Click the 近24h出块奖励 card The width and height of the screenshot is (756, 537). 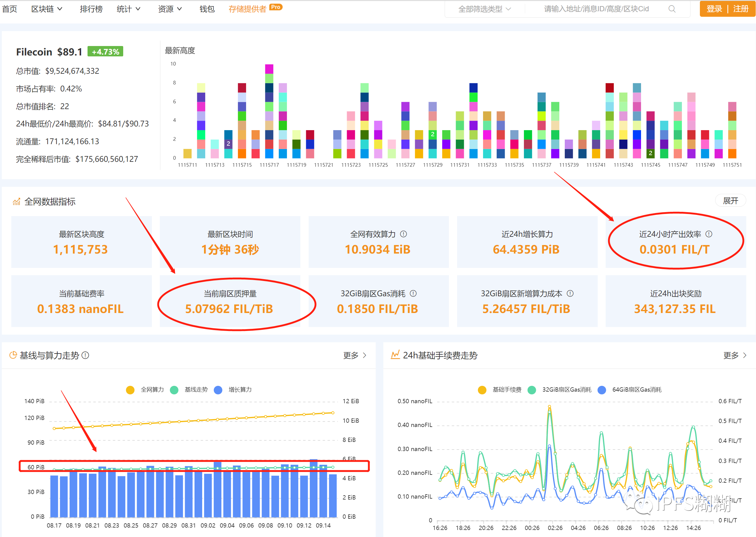[675, 301]
